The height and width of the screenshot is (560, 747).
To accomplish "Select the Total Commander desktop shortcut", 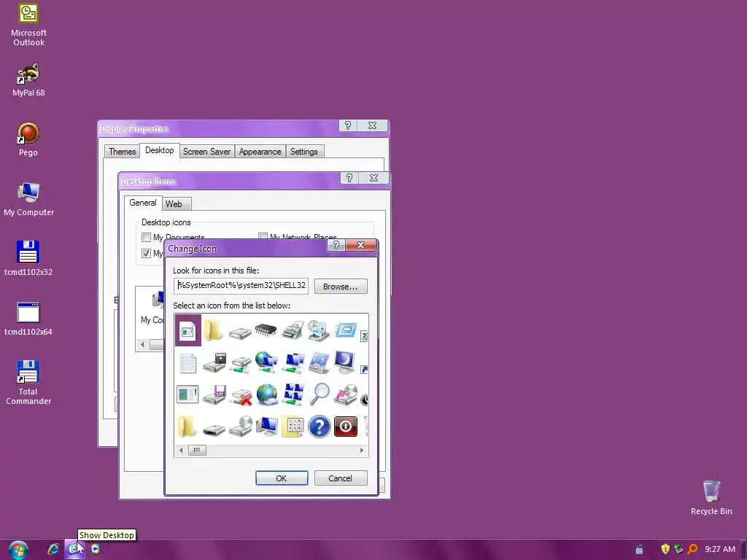I will pyautogui.click(x=28, y=382).
